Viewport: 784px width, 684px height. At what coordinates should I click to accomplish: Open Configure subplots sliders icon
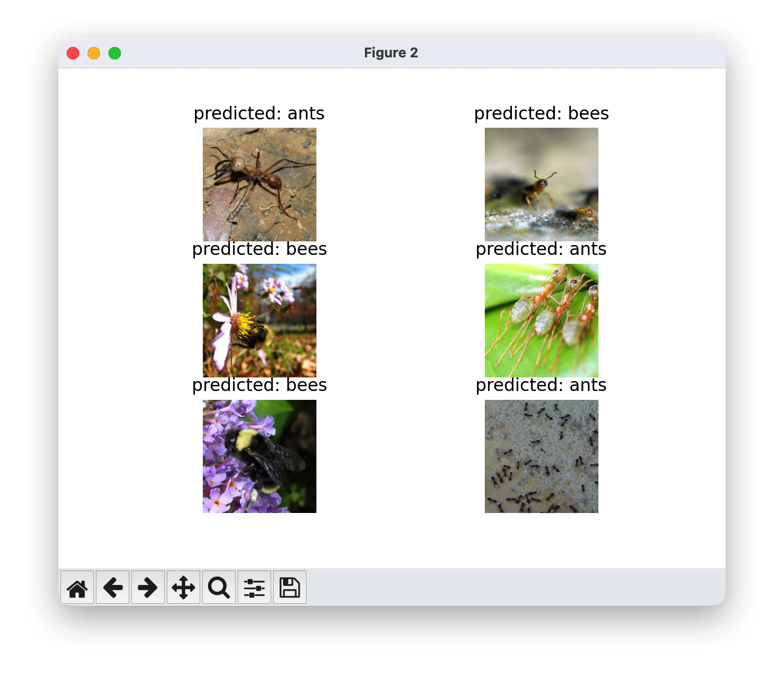pos(254,588)
